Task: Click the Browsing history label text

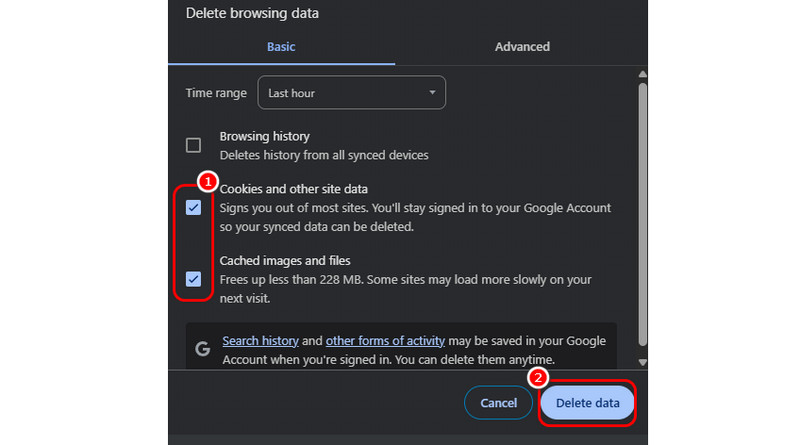Action: [265, 136]
